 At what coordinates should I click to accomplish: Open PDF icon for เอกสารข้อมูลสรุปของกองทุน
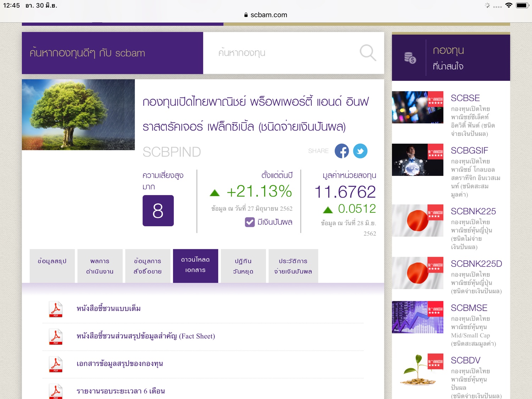[56, 364]
